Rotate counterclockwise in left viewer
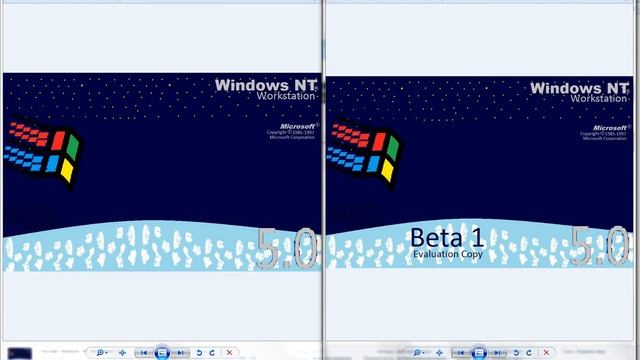This screenshot has width=640, height=360. (x=199, y=353)
